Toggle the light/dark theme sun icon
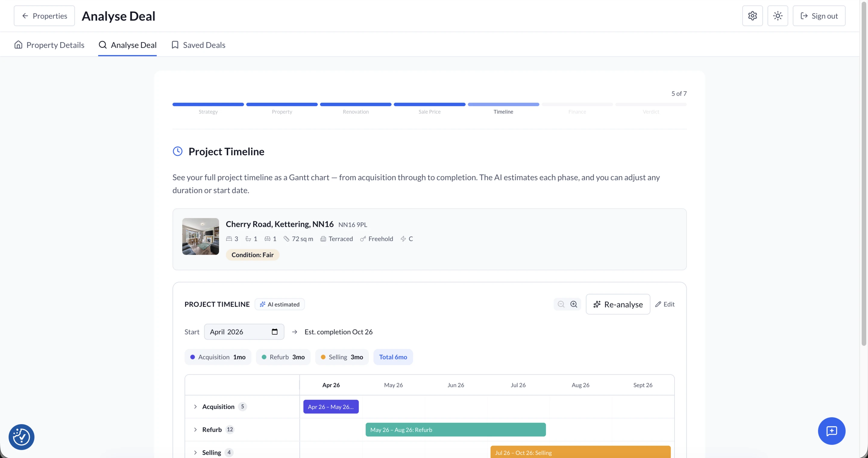 [x=777, y=16]
